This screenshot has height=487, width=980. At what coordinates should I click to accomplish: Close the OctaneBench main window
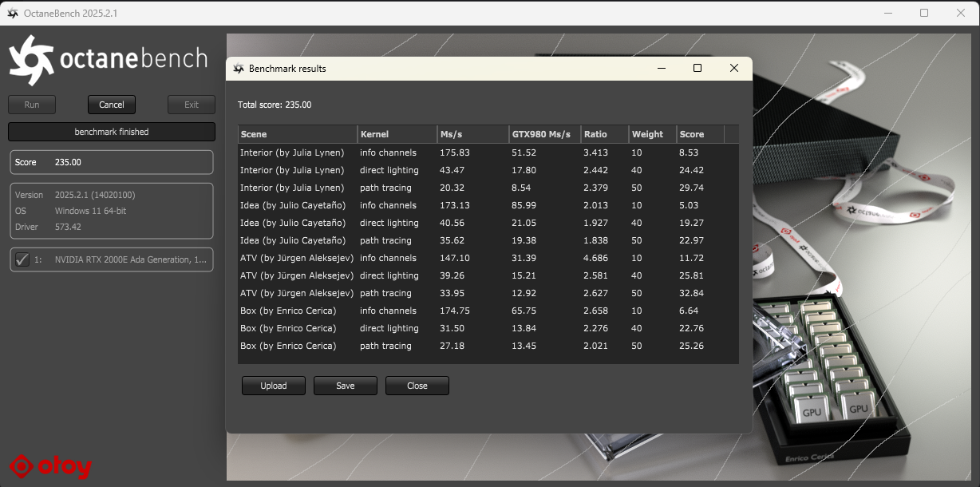[x=961, y=13]
